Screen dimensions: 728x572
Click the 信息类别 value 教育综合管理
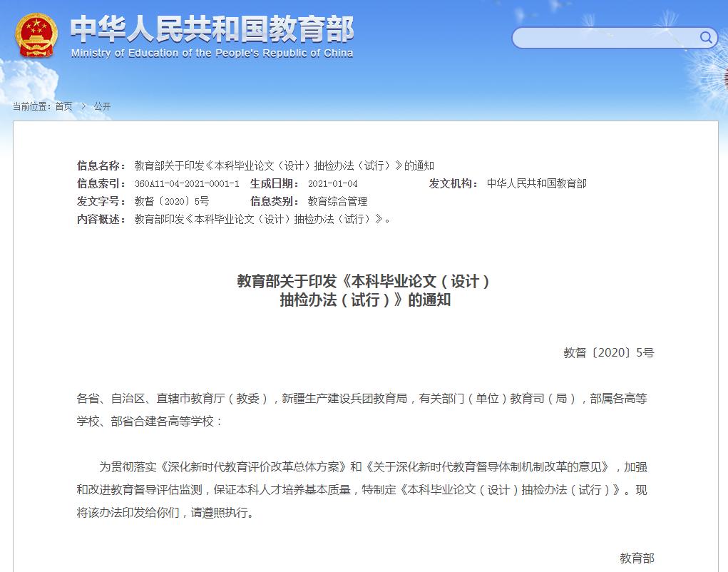click(x=337, y=202)
